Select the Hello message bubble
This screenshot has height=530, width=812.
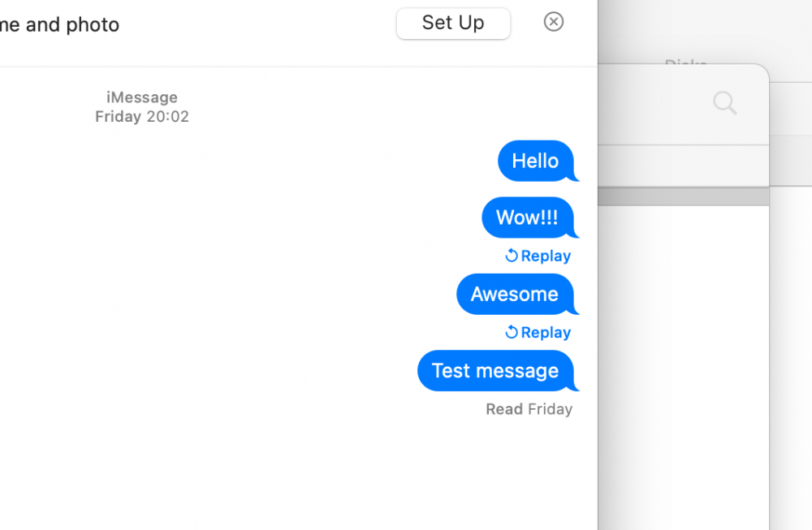[538, 161]
